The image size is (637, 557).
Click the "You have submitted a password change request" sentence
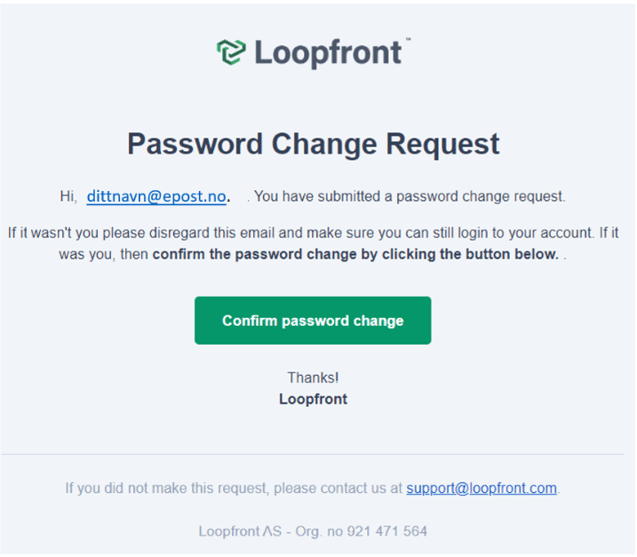tap(410, 197)
